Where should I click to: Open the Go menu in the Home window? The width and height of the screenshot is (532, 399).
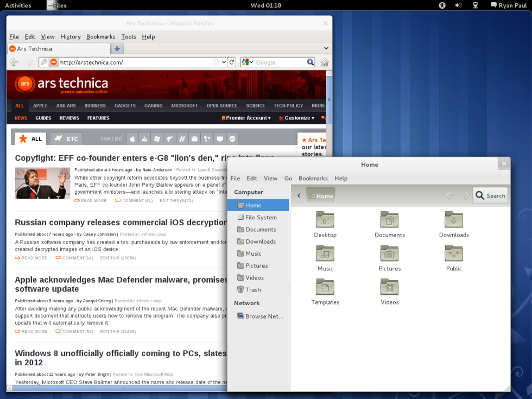(288, 178)
